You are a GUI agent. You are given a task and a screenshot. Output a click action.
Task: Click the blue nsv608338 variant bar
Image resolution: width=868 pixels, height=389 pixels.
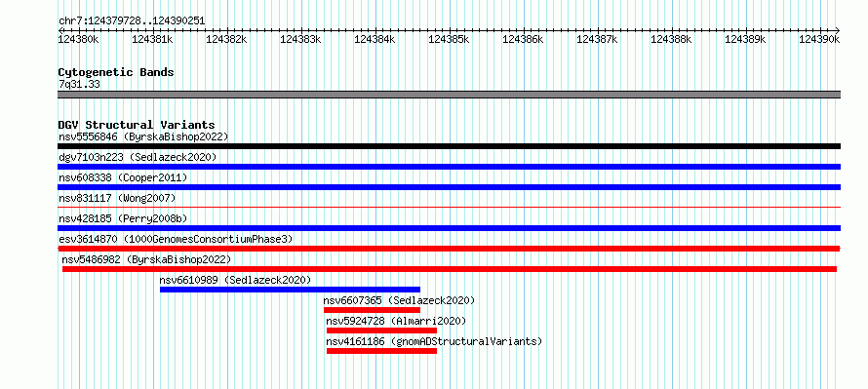click(449, 187)
